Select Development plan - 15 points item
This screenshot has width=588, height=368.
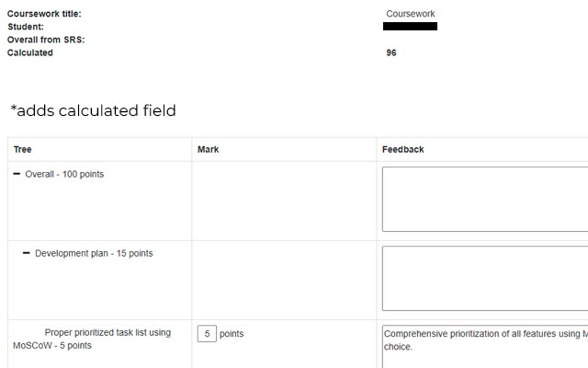[94, 253]
